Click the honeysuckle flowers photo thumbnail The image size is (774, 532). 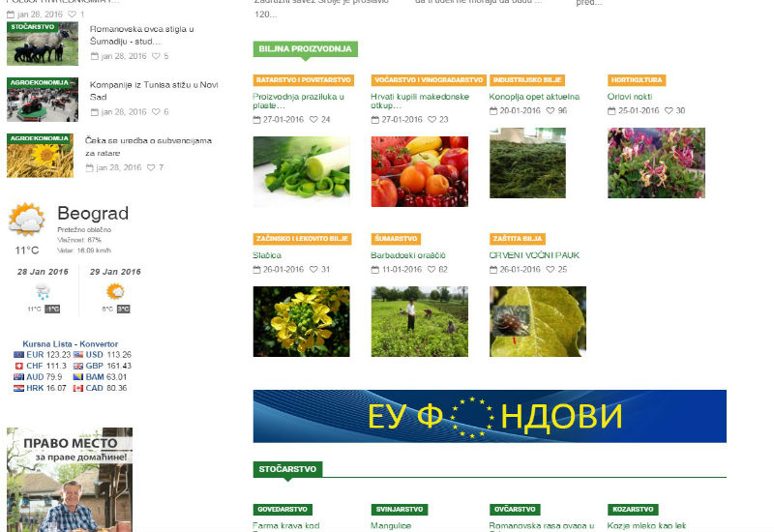(657, 163)
